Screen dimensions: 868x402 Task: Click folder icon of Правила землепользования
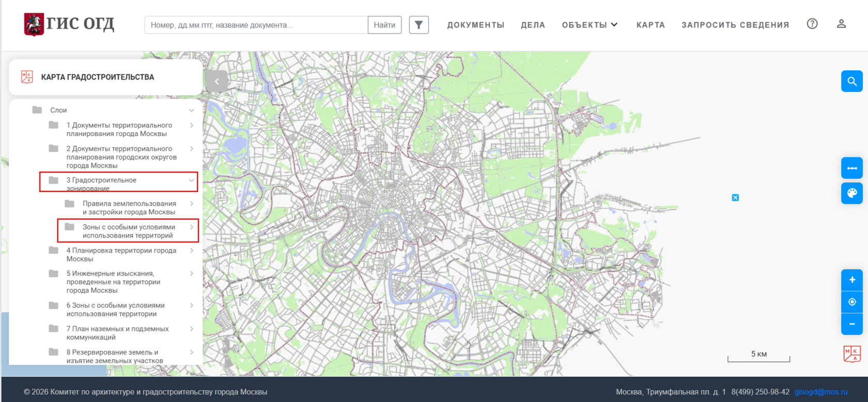(70, 203)
